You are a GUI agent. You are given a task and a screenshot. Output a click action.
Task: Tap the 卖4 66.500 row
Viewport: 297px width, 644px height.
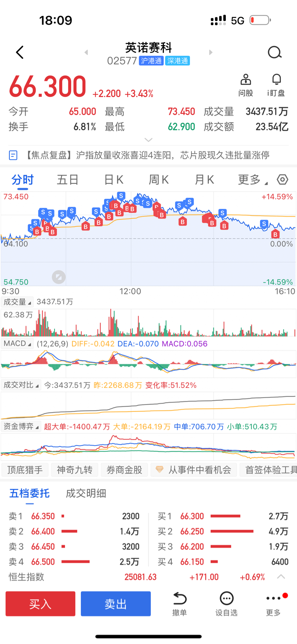[x=74, y=562]
